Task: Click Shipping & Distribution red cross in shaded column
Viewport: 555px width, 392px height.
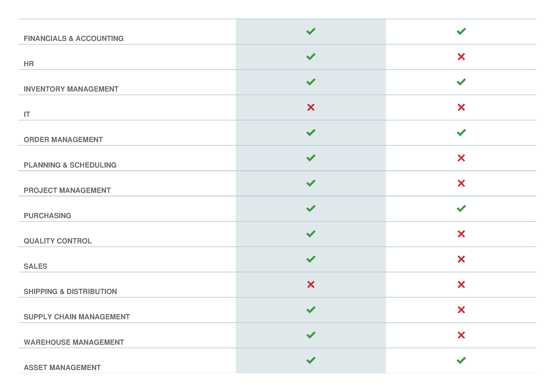Action: coord(311,285)
